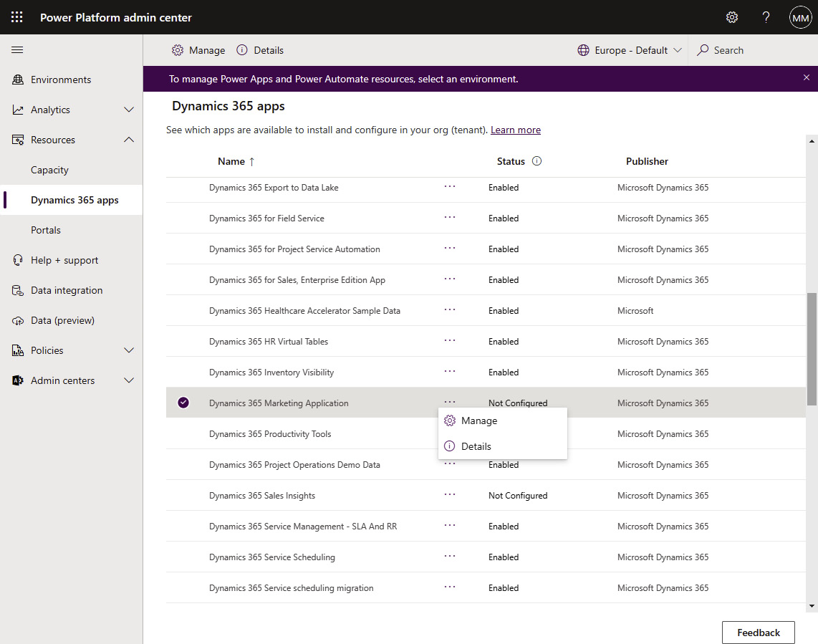
Task: Go to Portals in the sidebar
Action: point(46,230)
